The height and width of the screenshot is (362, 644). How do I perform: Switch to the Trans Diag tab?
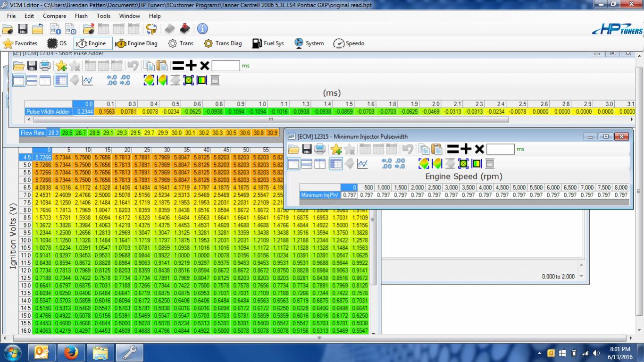[223, 43]
